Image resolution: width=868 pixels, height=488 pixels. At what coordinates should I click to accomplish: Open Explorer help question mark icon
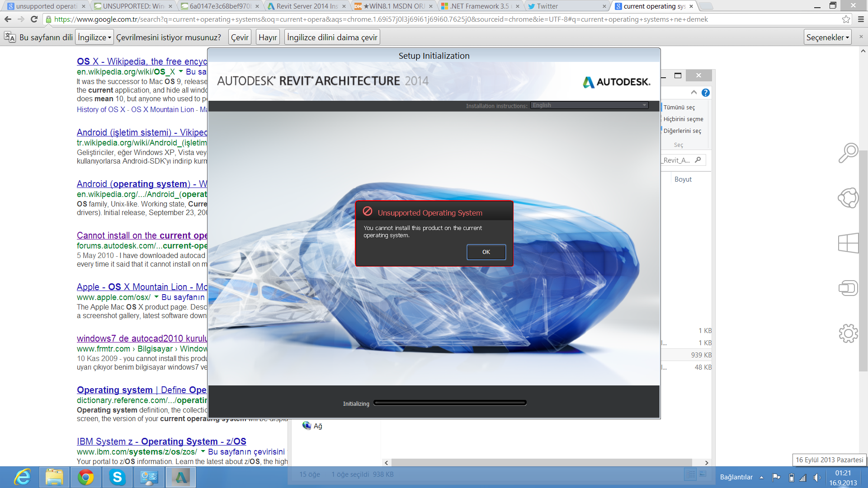tap(705, 93)
